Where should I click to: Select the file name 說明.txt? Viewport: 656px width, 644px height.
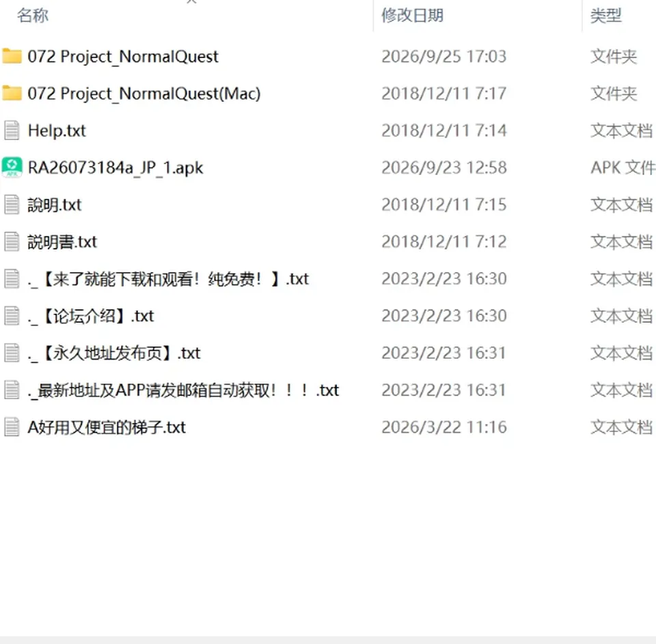[x=55, y=205]
